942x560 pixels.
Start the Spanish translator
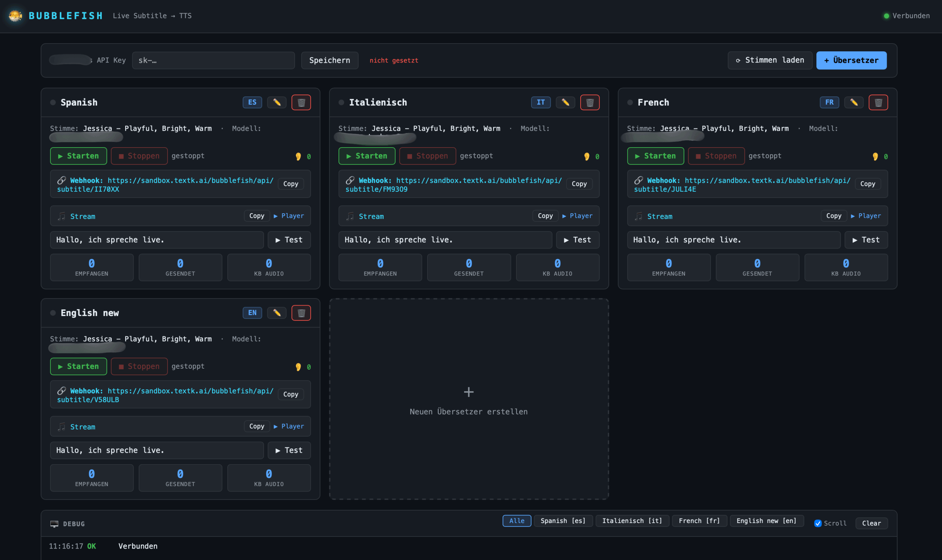[x=78, y=156]
